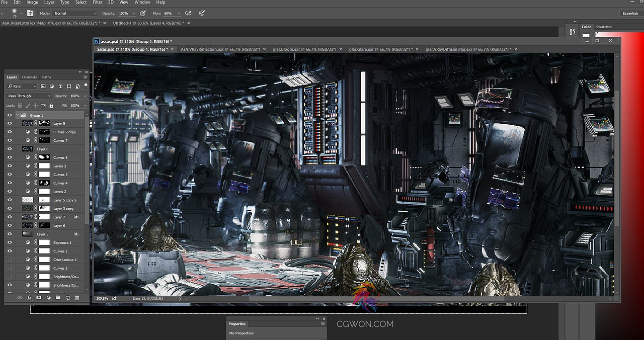
Task: Click the adjustment layer filter icon
Action: (52, 86)
